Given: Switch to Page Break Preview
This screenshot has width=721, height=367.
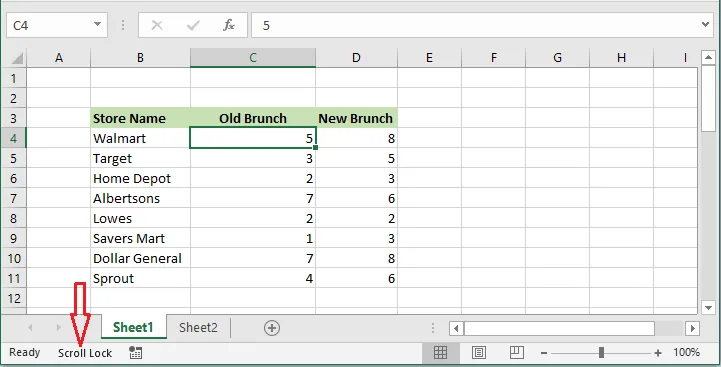Looking at the screenshot, I should click(517, 353).
